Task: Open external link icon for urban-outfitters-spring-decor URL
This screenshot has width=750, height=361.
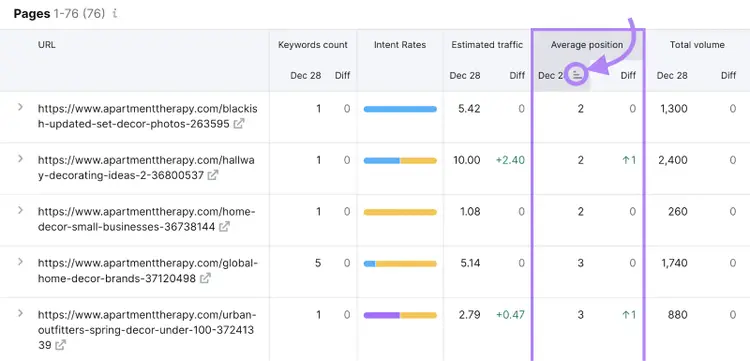Action: 60,345
